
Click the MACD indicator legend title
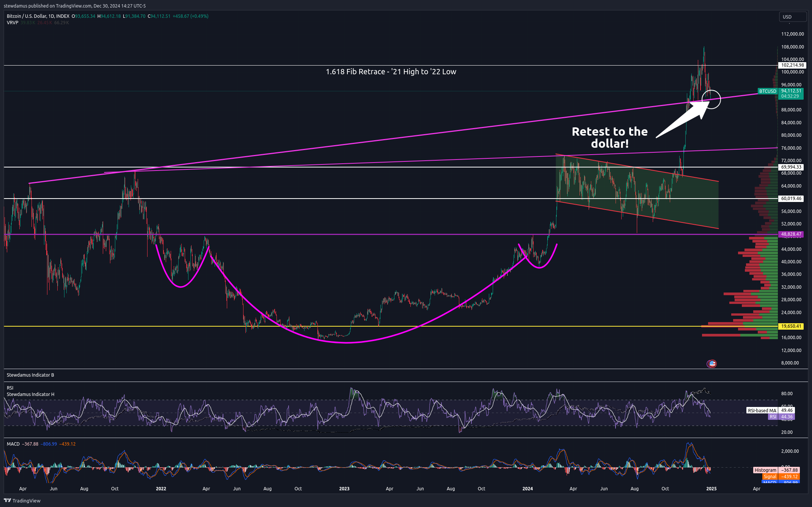[13, 444]
